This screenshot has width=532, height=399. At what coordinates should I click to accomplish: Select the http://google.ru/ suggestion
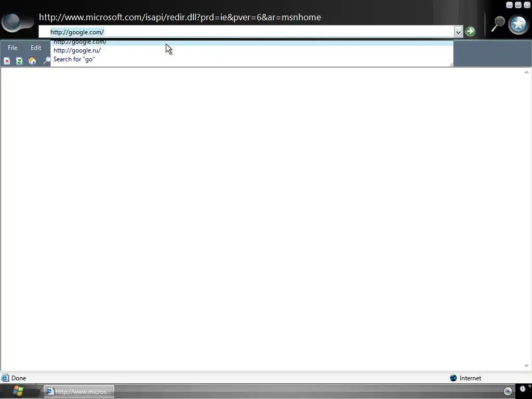tap(252, 50)
